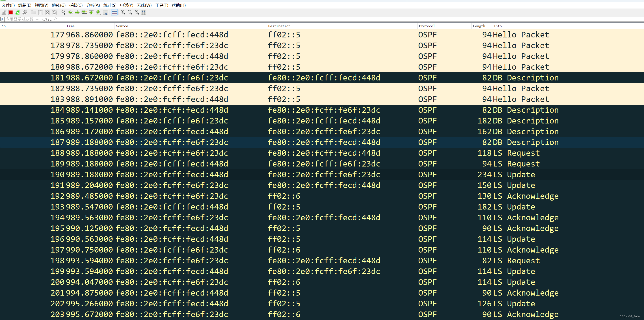644x320 pixels.
Task: Open the display filter bookmark menu
Action: pos(2,19)
